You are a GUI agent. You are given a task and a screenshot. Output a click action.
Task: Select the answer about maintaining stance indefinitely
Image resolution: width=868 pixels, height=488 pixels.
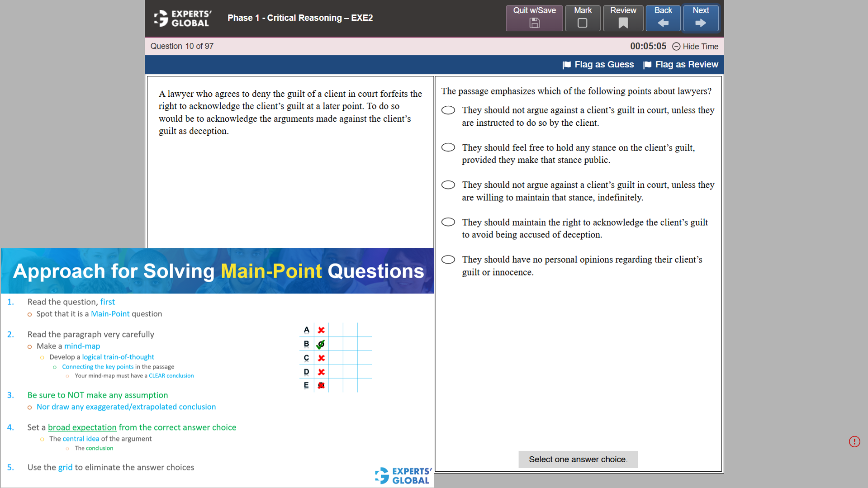[448, 185]
